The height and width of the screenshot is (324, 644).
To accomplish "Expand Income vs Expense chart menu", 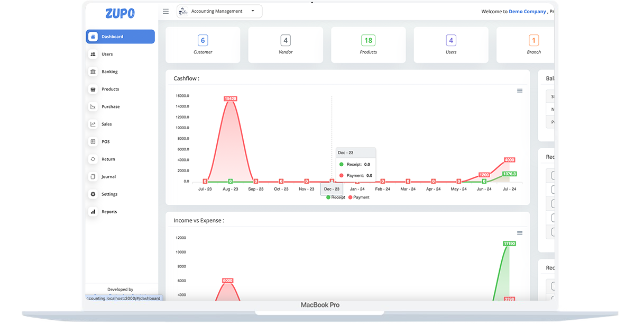I will pos(519,233).
